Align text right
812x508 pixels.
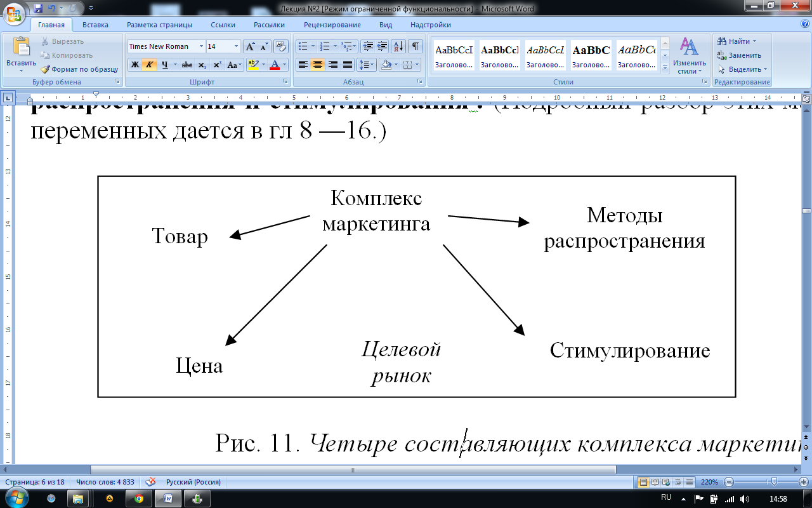(332, 65)
